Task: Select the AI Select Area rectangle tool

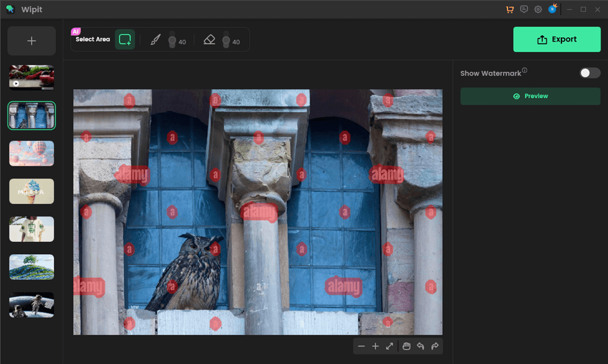Action: tap(125, 39)
